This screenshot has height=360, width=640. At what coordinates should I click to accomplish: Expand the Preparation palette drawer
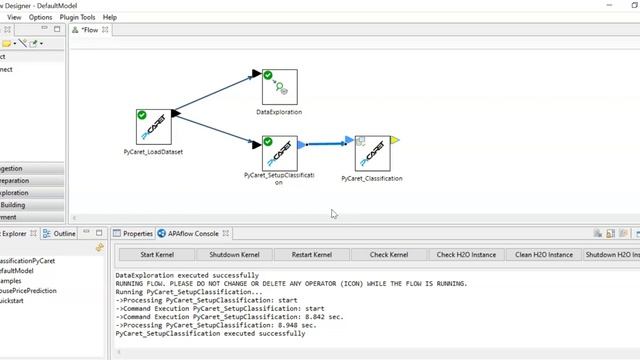(x=32, y=180)
